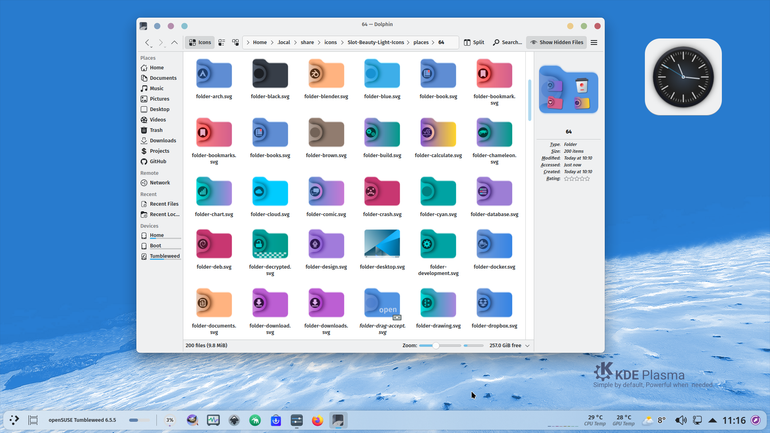Screen dimensions: 770x433
Task: Navigate to the icons breadcrumb folder
Action: [x=330, y=43]
